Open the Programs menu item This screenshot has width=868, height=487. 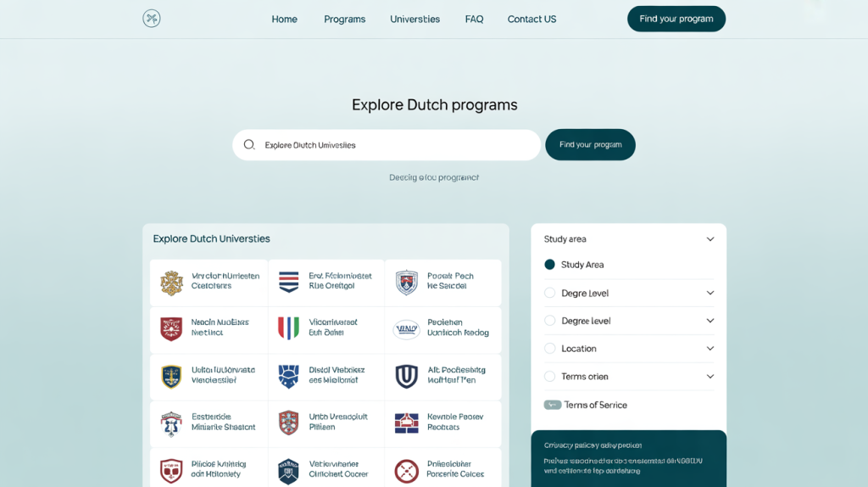coord(344,19)
